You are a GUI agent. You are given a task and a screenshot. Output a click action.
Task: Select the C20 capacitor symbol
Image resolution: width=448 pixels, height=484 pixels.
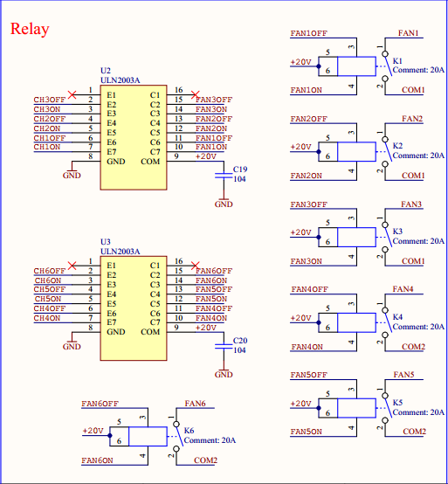tap(224, 346)
